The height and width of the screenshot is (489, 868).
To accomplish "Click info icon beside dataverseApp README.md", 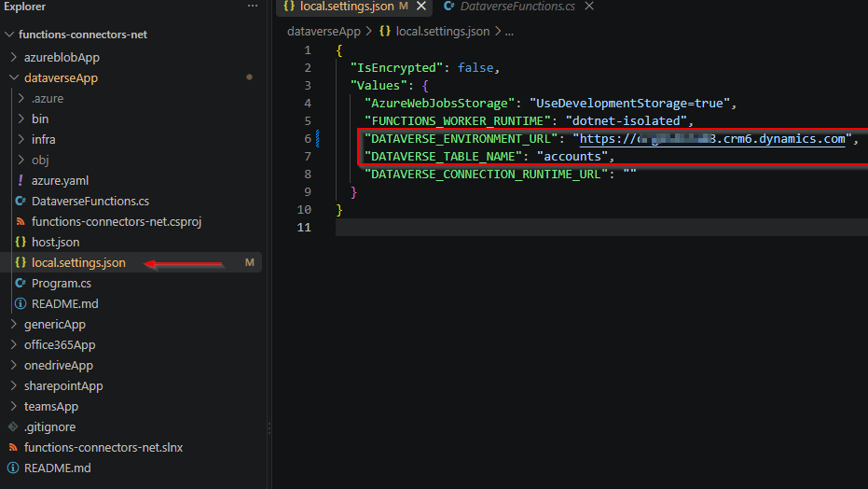I will click(x=21, y=303).
